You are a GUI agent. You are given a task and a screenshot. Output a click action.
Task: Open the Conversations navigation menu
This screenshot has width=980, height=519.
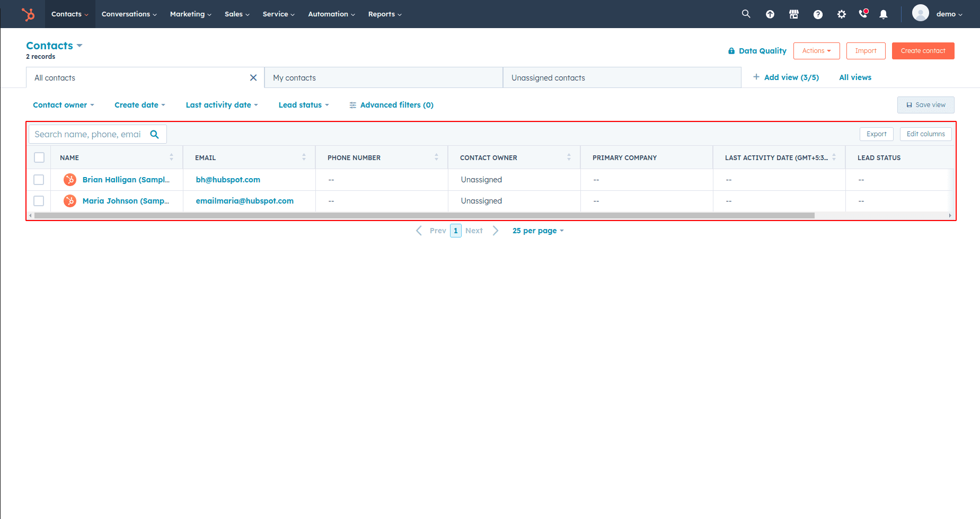coord(129,14)
